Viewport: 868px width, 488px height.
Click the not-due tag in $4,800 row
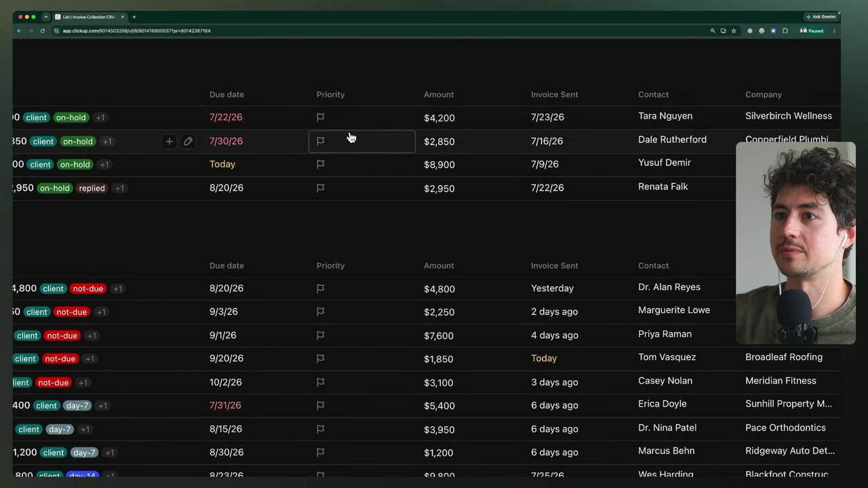pos(88,289)
